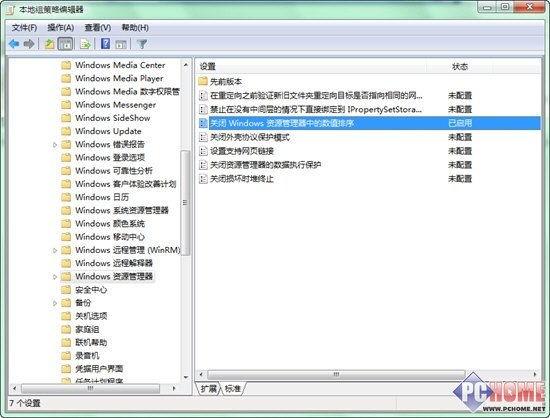The height and width of the screenshot is (418, 550).
Task: Click folder icon beside Windows Update
Action: coord(66,131)
